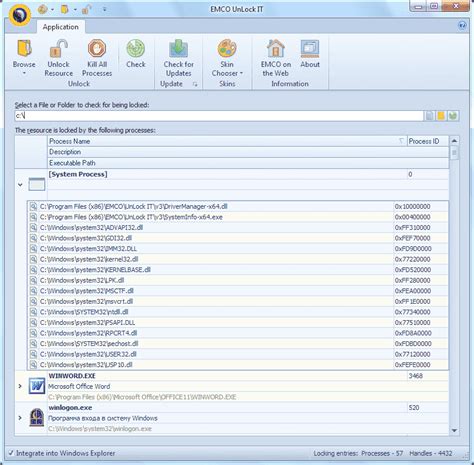Click the WINWORD.EXE Word icon
This screenshot has height=465, width=474.
pos(37,386)
